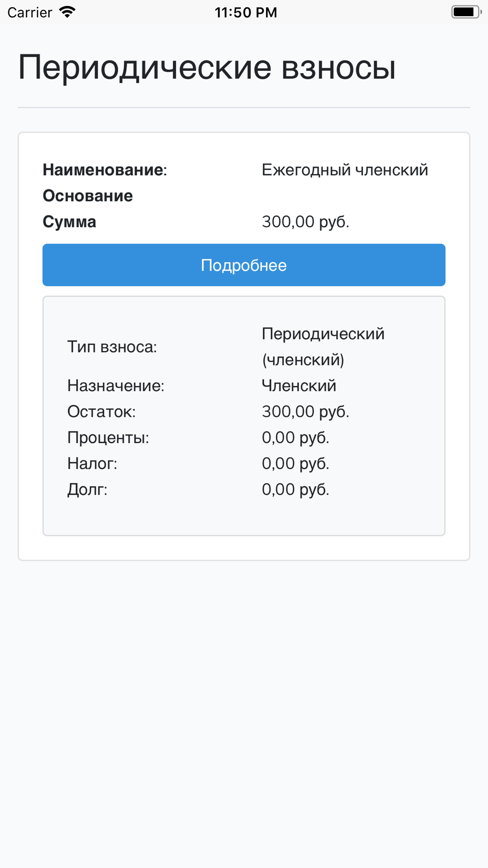Screen dimensions: 488x868
Task: Click the Подробнее button
Action: click(244, 265)
